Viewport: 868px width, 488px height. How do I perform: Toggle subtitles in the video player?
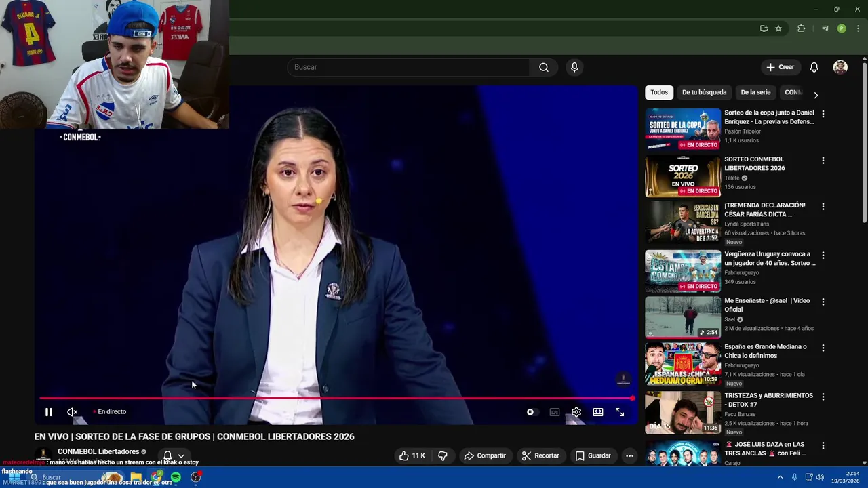pos(555,411)
